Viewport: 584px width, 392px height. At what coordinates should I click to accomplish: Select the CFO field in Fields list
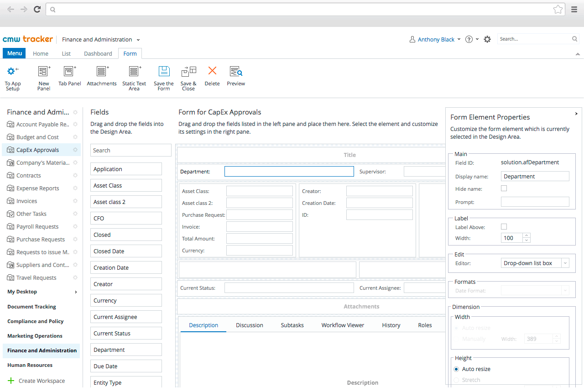pos(126,218)
